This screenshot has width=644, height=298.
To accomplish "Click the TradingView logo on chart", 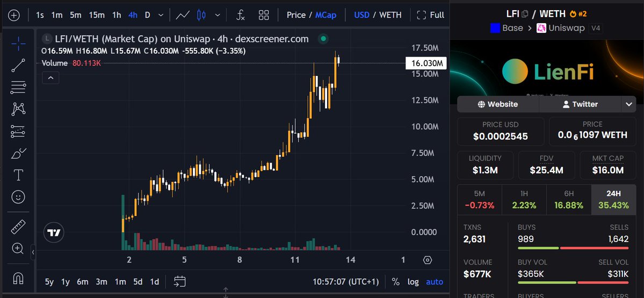I will [54, 233].
